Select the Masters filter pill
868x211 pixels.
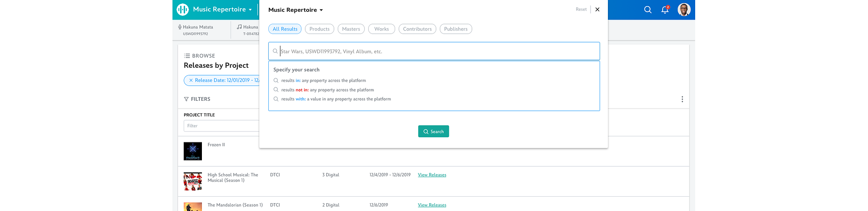[351, 29]
